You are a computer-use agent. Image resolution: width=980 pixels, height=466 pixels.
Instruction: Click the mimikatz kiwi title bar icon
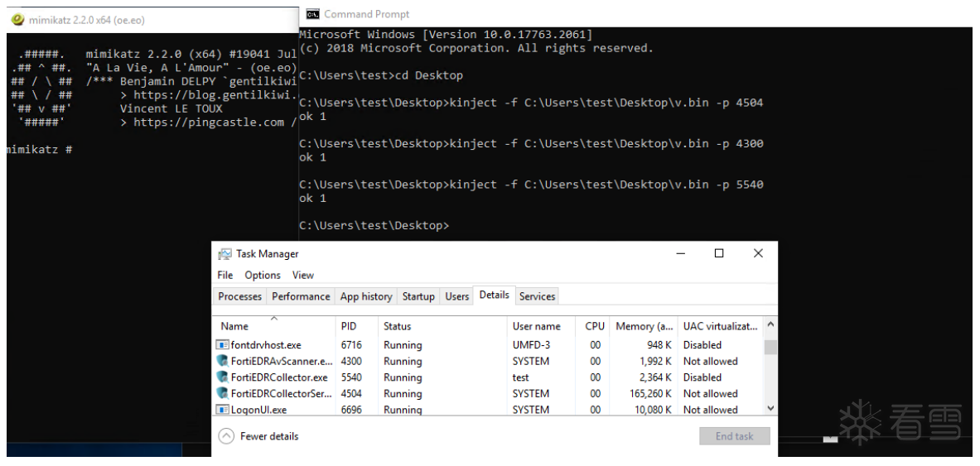[17, 20]
